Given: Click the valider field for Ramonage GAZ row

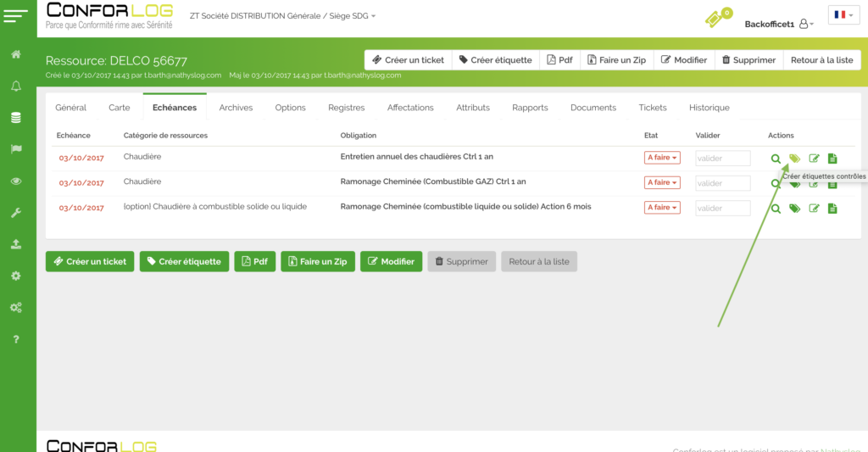Looking at the screenshot, I should (722, 183).
